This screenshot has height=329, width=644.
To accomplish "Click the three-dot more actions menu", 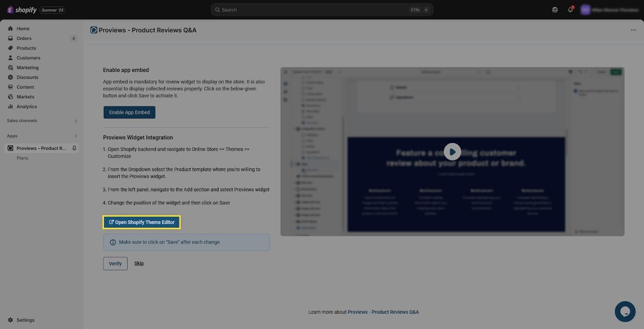I will click(633, 30).
